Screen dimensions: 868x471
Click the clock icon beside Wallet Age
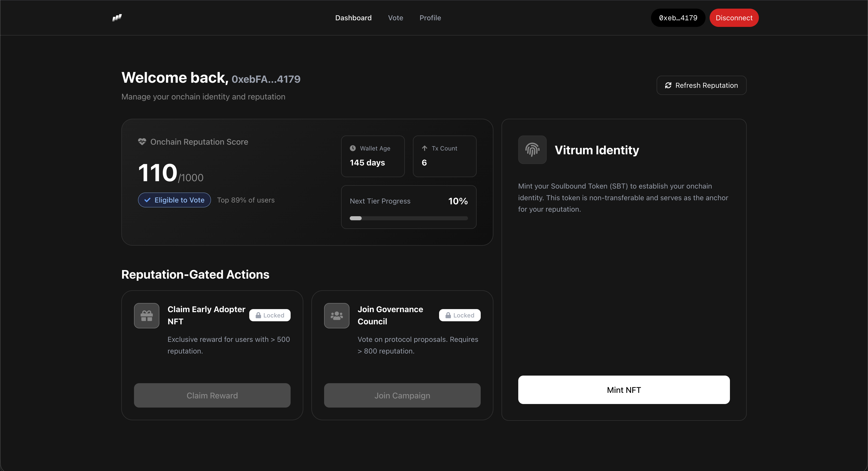(353, 148)
